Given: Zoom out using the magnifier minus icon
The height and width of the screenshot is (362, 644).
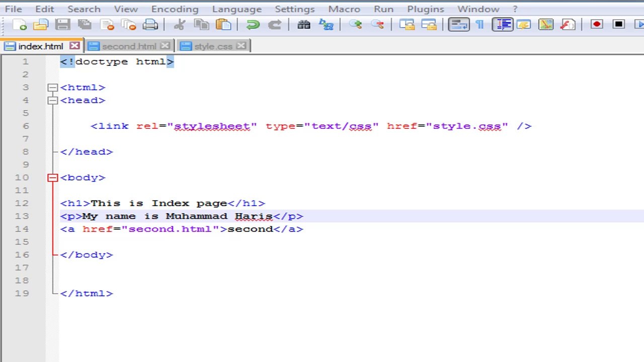Looking at the screenshot, I should coord(377,25).
